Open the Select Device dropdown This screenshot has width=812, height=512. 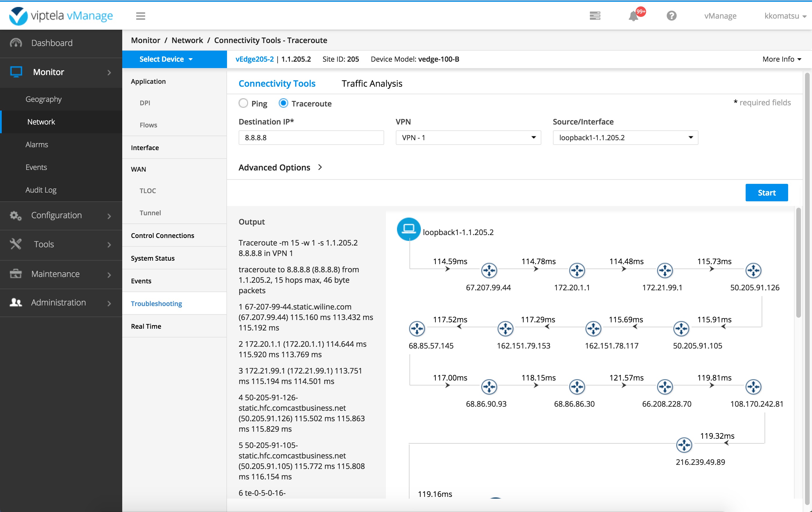pos(166,59)
